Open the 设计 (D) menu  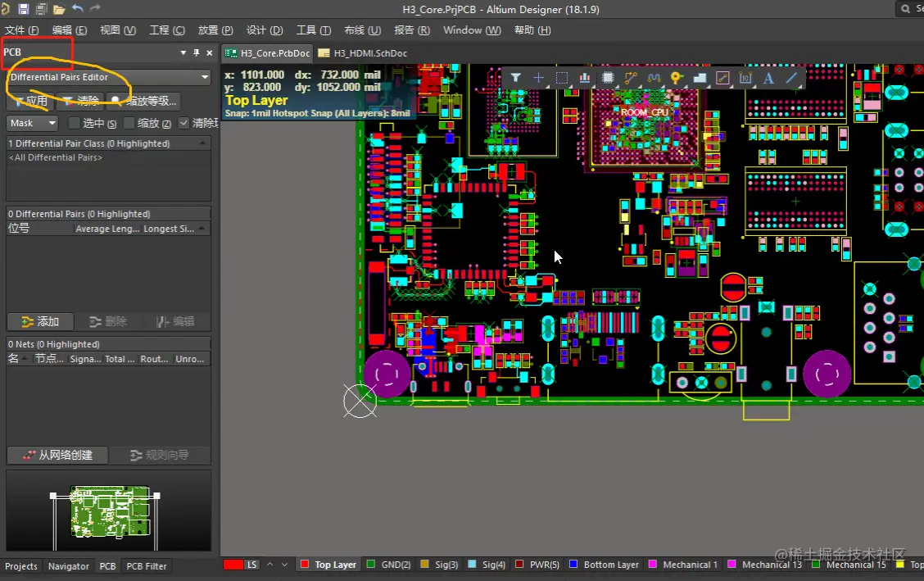pos(265,30)
